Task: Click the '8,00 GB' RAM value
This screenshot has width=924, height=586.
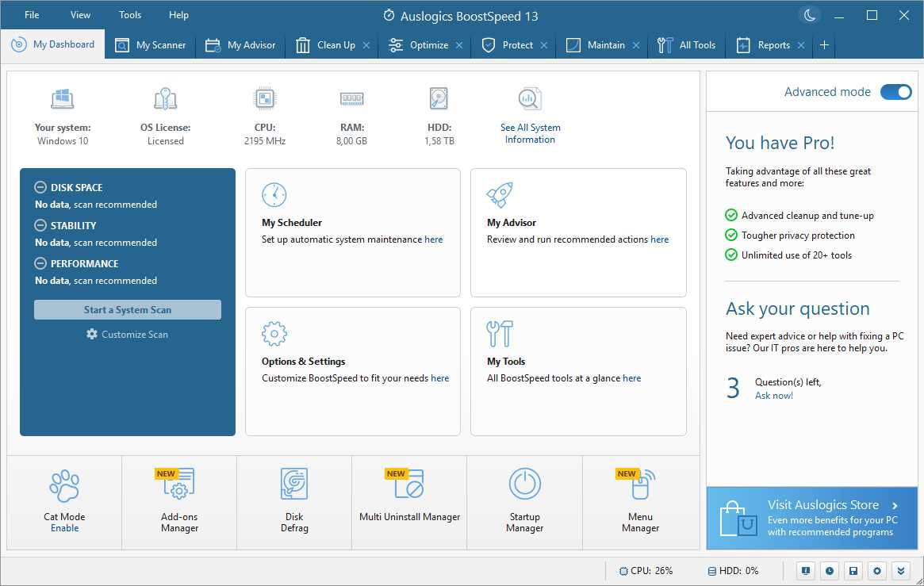Action: coord(352,141)
